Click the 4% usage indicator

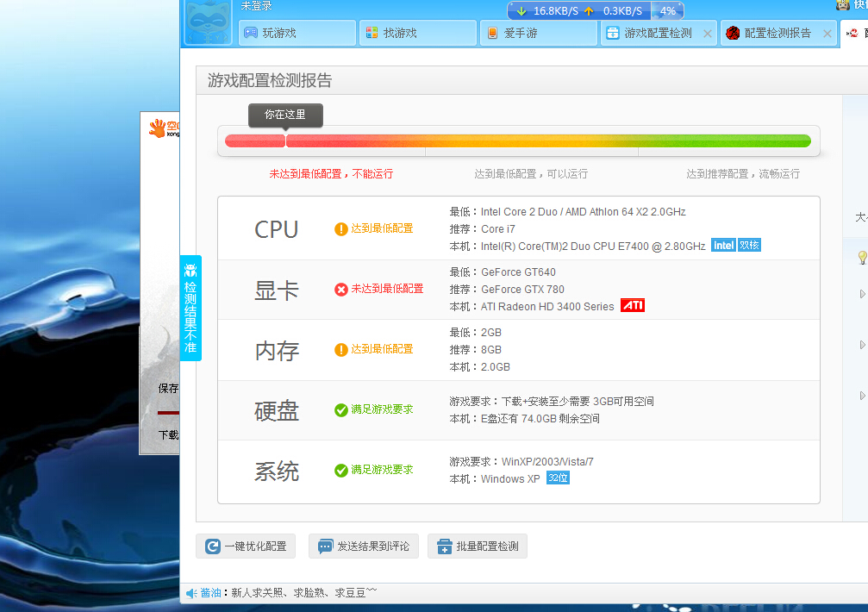[667, 11]
